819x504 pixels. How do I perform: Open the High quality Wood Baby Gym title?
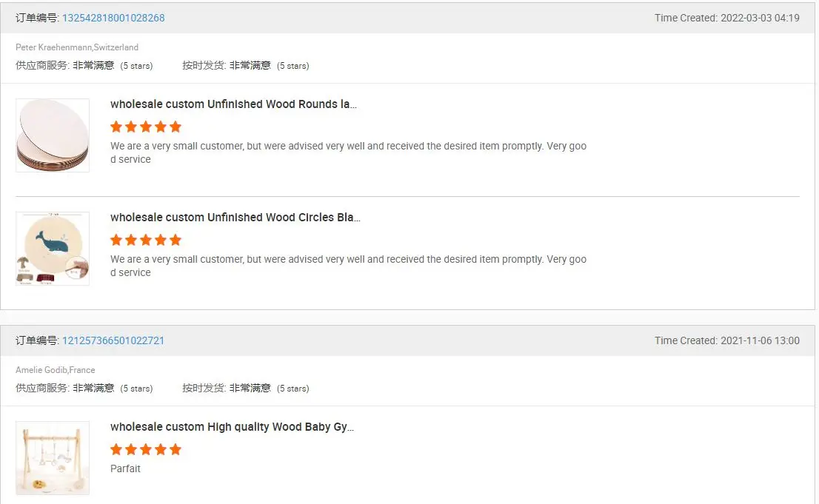click(232, 427)
